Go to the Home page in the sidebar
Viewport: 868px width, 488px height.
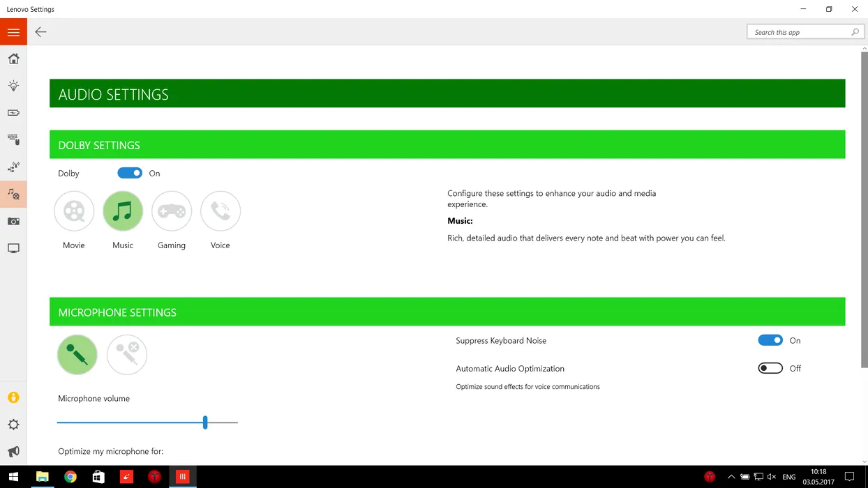click(x=13, y=59)
